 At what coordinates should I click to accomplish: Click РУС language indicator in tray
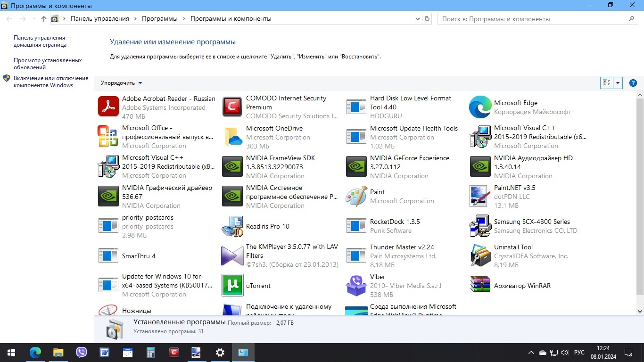coord(579,353)
